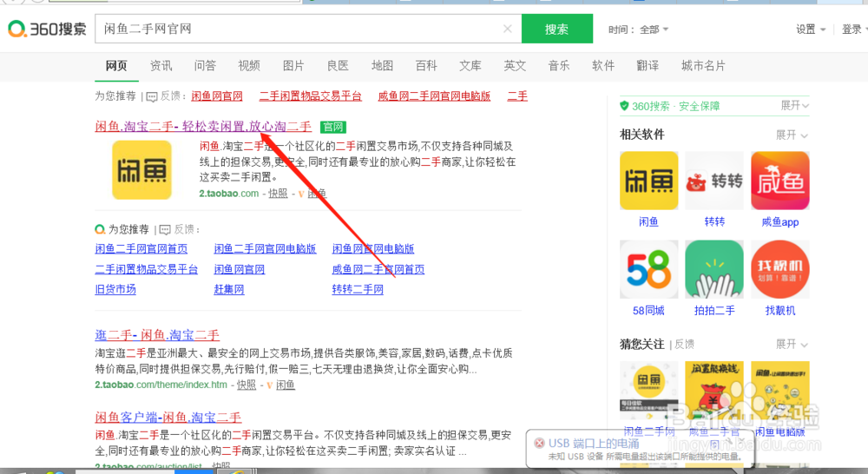Click 咸鱼网二手官网首页 link
The width and height of the screenshot is (868, 474).
click(378, 269)
